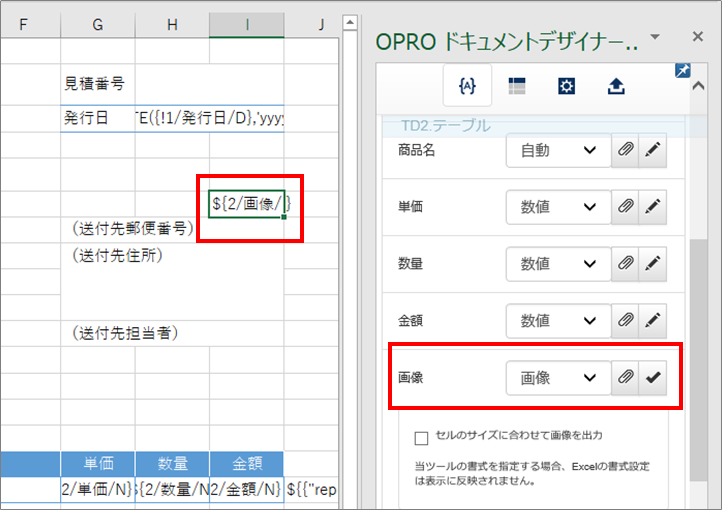
Task: Click the paperclip icon for 数量
Action: [x=625, y=264]
